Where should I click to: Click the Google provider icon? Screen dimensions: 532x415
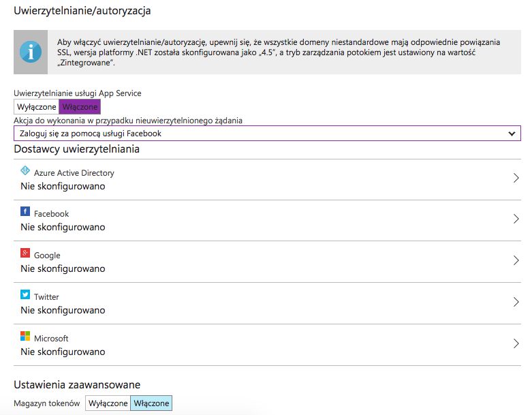pos(25,253)
